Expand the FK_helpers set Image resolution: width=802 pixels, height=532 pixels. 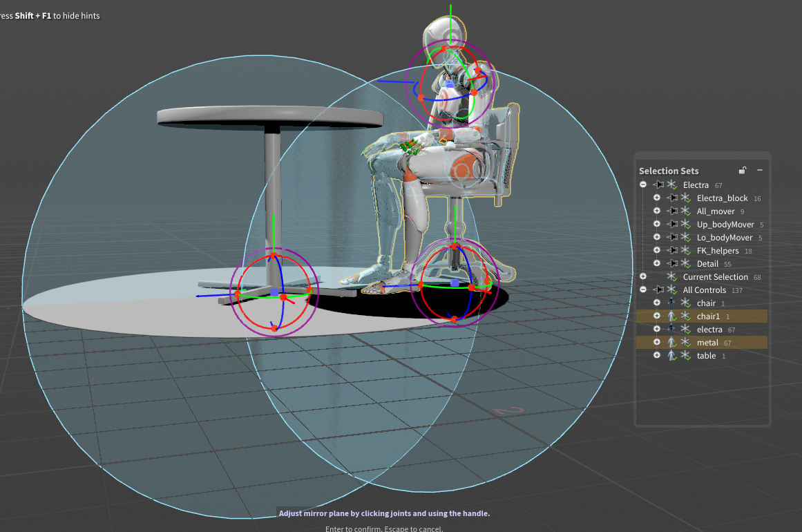click(657, 250)
